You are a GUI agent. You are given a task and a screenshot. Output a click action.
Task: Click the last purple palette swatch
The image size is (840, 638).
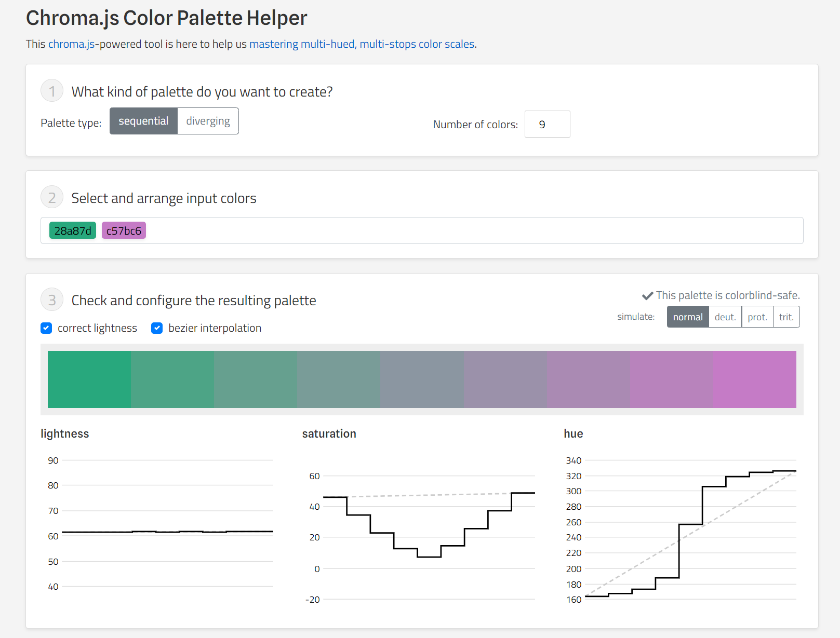[x=754, y=379]
